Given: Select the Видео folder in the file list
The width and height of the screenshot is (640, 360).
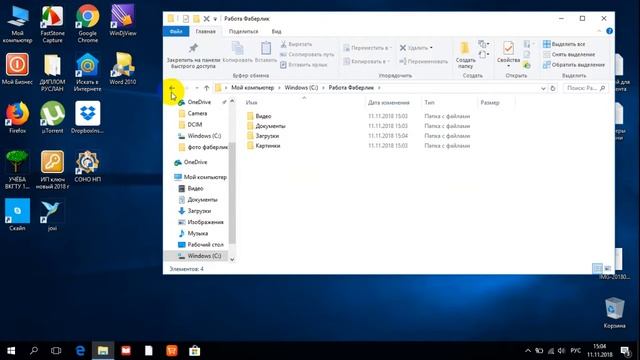Looking at the screenshot, I should pos(263,116).
